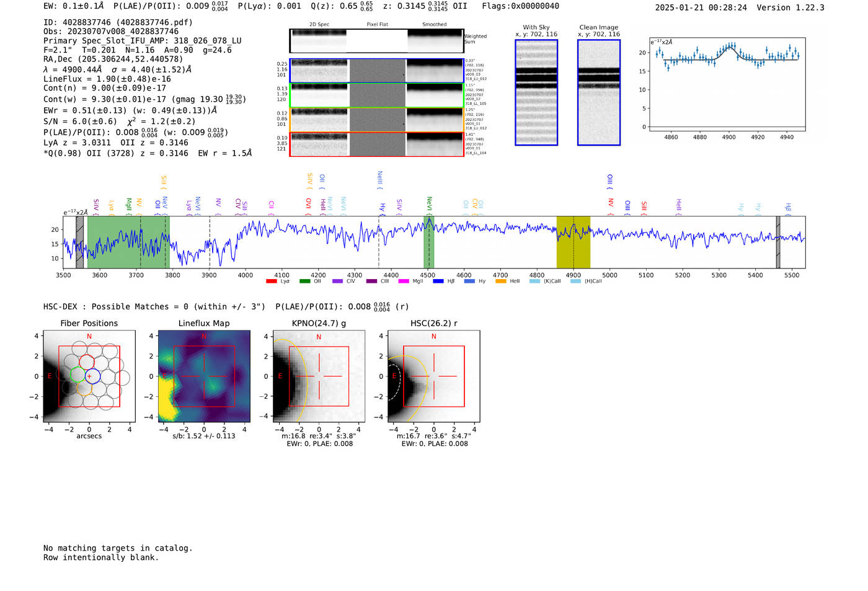Click the s/b: 1.52 +/- 0.113 caption

click(x=204, y=436)
